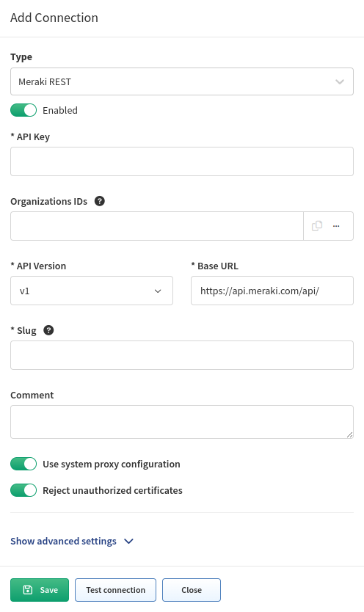Open the Type dropdown showing Meraki REST
The image size is (364, 612).
[x=182, y=81]
